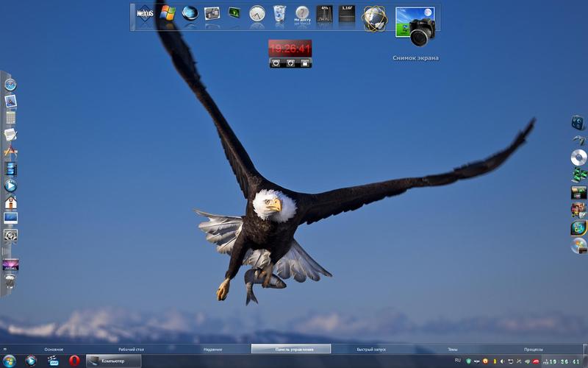Switch to the Рабочий стол shelf tab

click(132, 349)
